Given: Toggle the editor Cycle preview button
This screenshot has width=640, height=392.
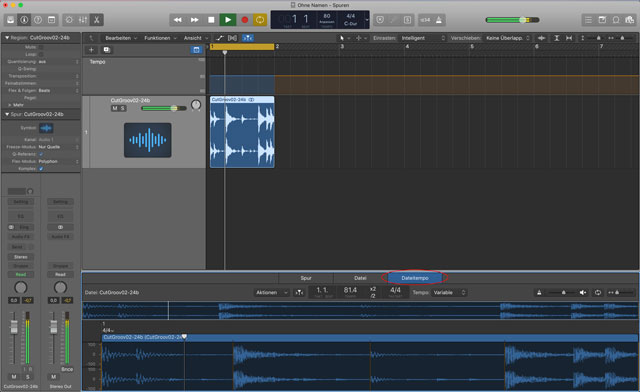Looking at the screenshot, I should pos(598,292).
